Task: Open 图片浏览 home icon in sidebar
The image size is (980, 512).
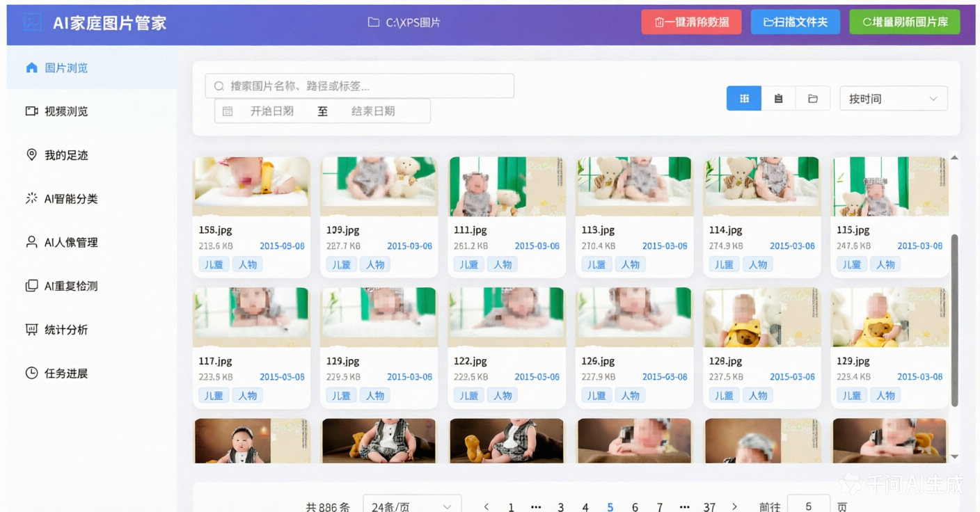Action: coord(31,67)
